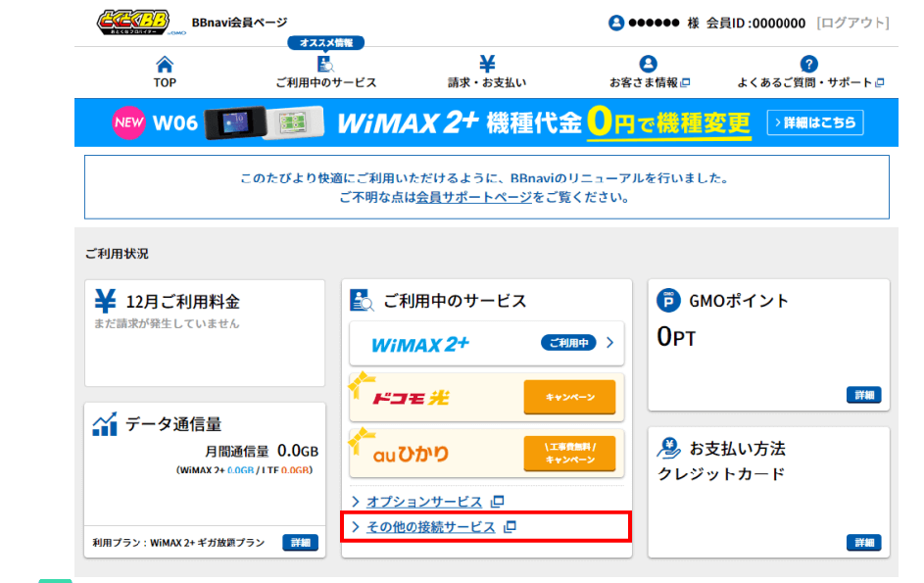
Task: Click external-link icon next to その他の接続サービス
Action: pyautogui.click(x=511, y=526)
